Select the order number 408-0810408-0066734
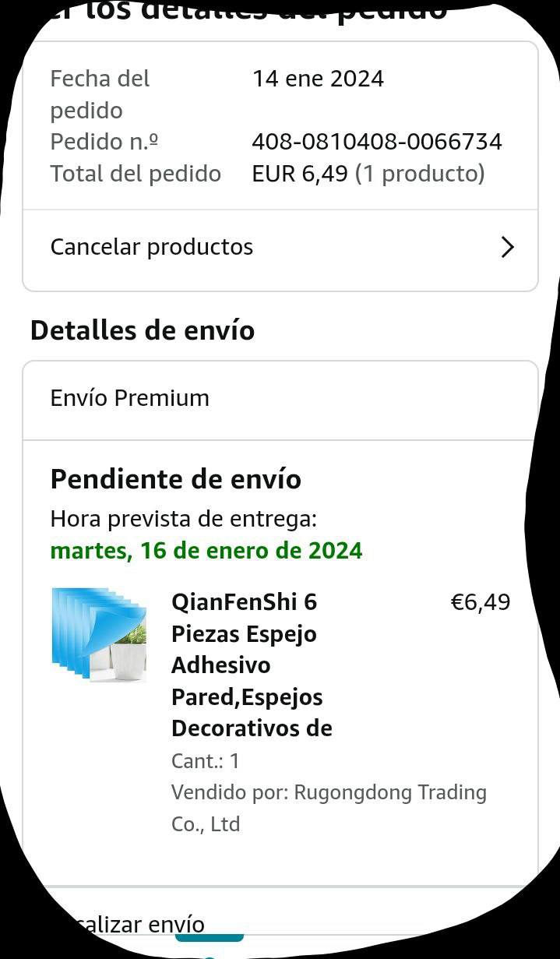Screen dimensions: 560x959 pyautogui.click(x=377, y=142)
